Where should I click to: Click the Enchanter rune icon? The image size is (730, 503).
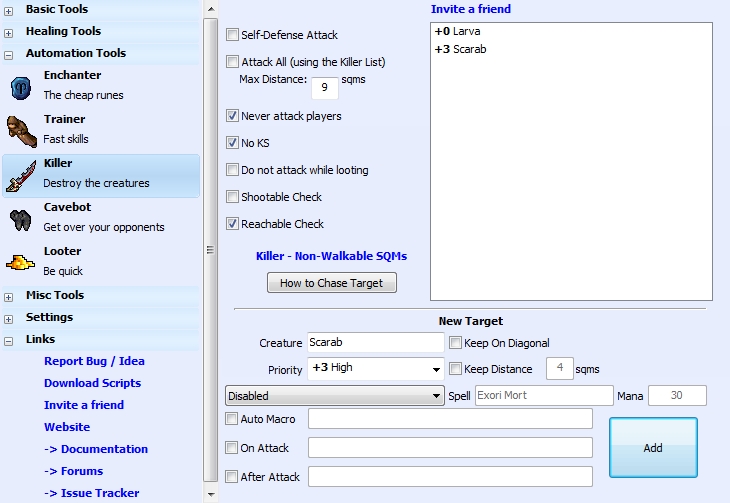[22, 86]
